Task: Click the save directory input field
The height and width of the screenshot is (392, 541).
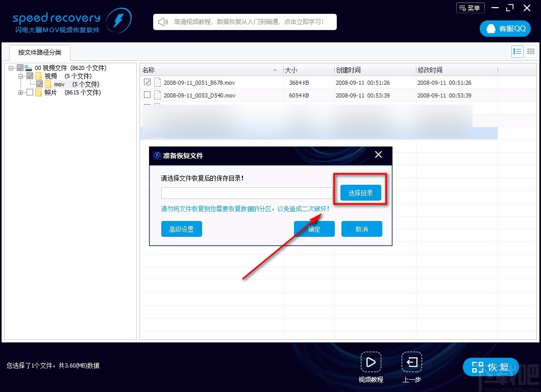Action: (x=247, y=193)
